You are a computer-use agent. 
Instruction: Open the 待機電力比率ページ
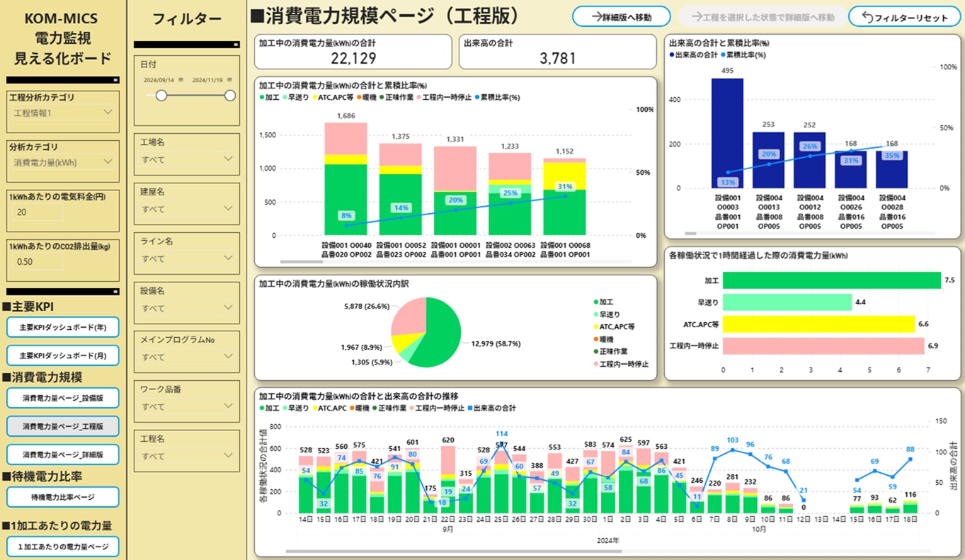tap(63, 497)
